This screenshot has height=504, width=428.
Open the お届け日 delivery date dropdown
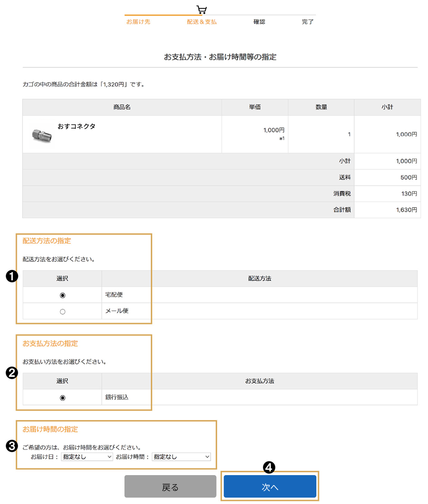click(x=87, y=457)
